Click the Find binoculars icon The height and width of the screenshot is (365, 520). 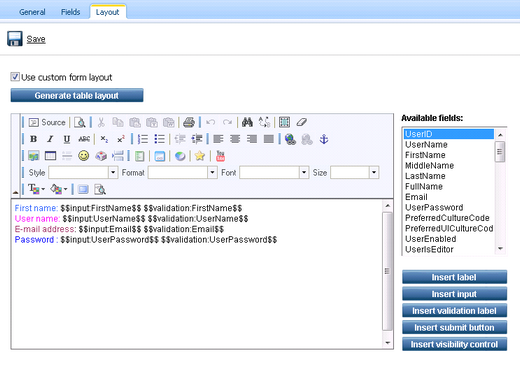[x=247, y=122]
